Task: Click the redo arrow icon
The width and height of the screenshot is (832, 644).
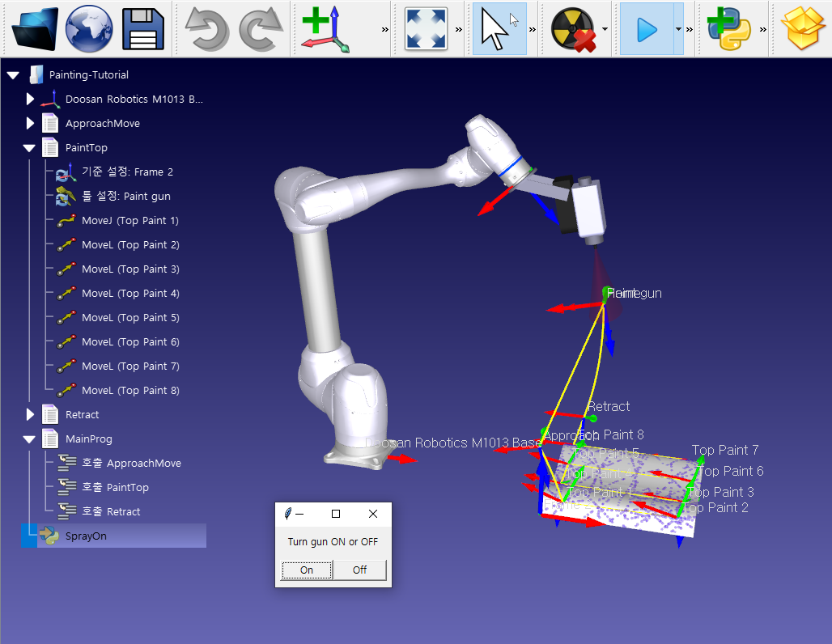Action: coord(261,29)
